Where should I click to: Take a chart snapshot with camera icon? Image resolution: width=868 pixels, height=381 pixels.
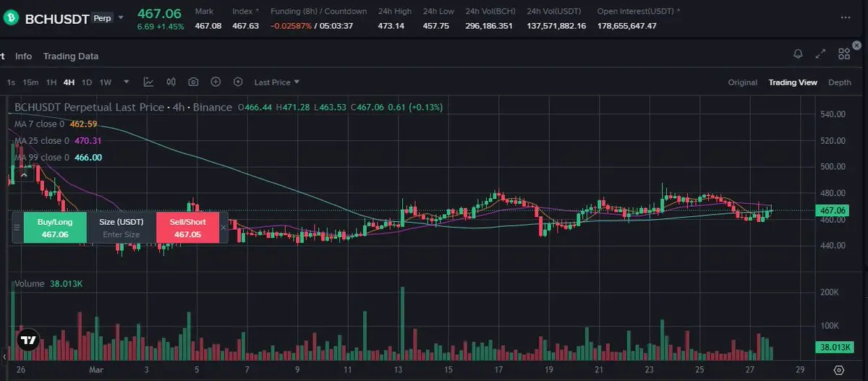(x=193, y=82)
